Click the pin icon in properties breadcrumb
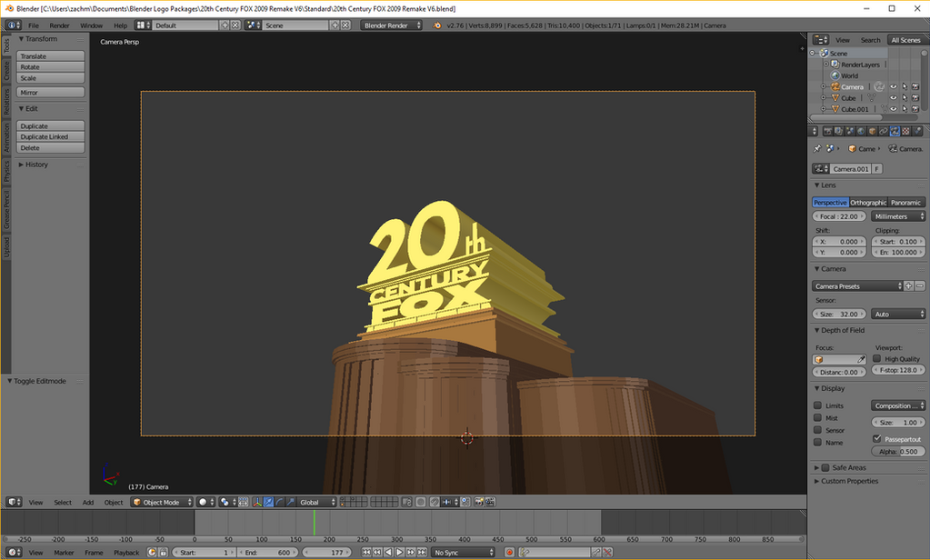 tap(817, 148)
